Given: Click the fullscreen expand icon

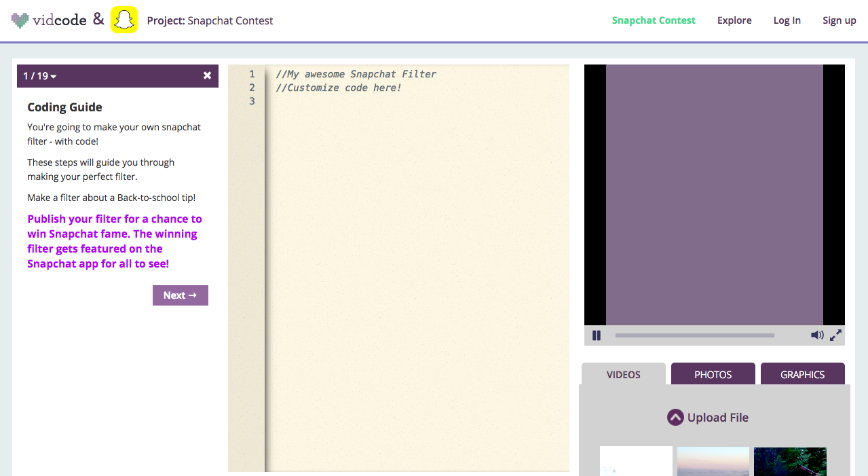Looking at the screenshot, I should 835,335.
